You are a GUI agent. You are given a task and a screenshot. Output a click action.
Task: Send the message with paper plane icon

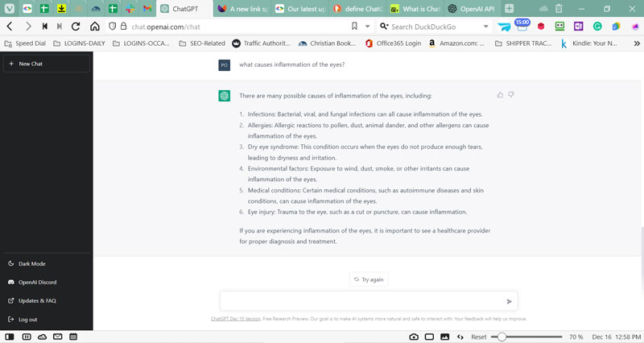coord(509,301)
